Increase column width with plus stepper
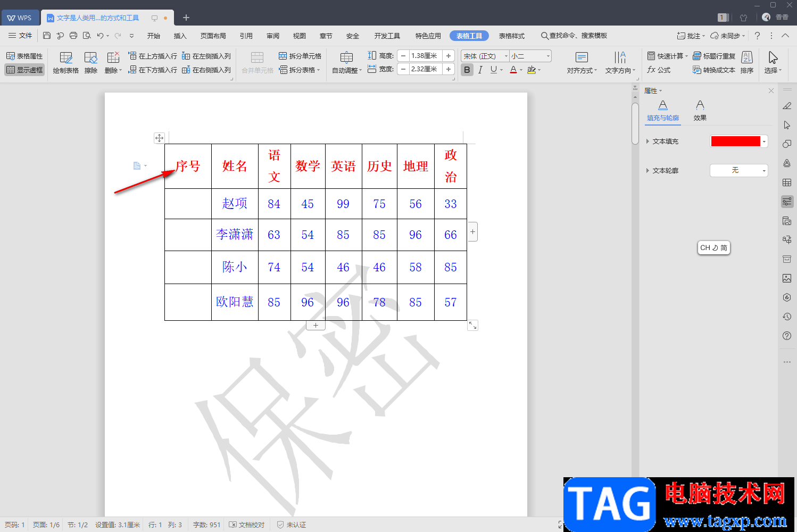This screenshot has height=532, width=797. point(449,69)
